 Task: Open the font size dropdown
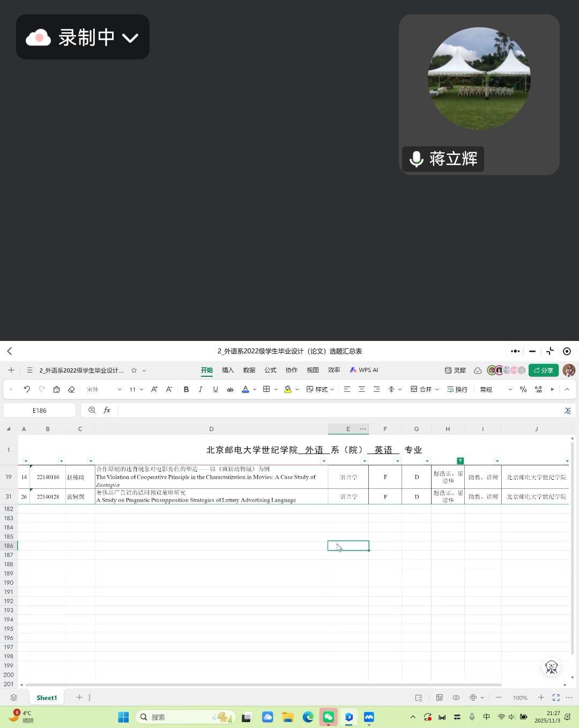pyautogui.click(x=140, y=389)
